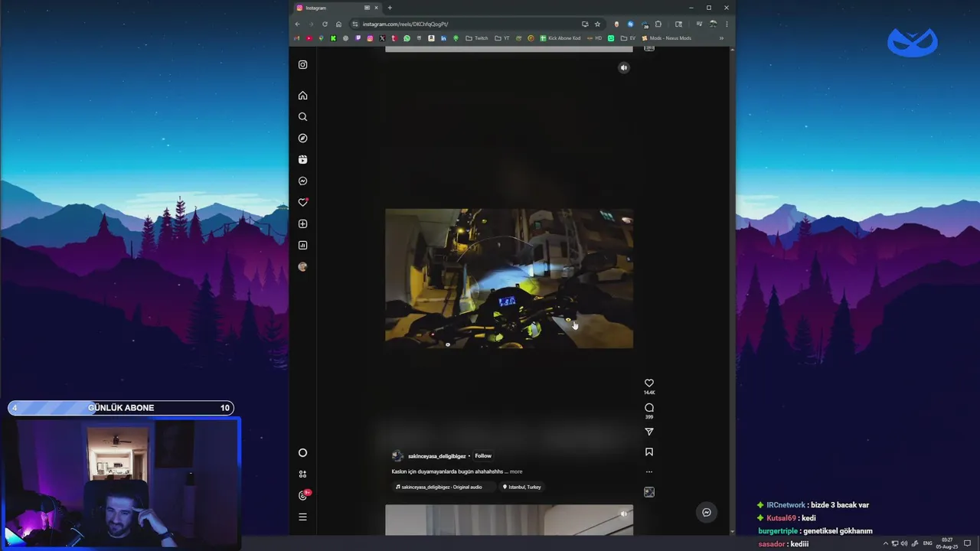Image resolution: width=980 pixels, height=551 pixels.
Task: Click the poster's profile avatar
Action: [x=397, y=456]
